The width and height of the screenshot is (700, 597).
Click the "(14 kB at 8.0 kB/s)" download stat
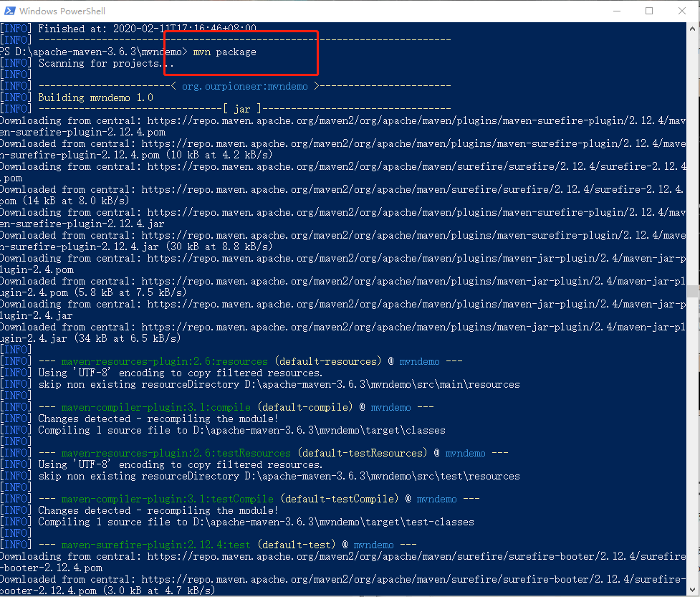pyautogui.click(x=76, y=201)
